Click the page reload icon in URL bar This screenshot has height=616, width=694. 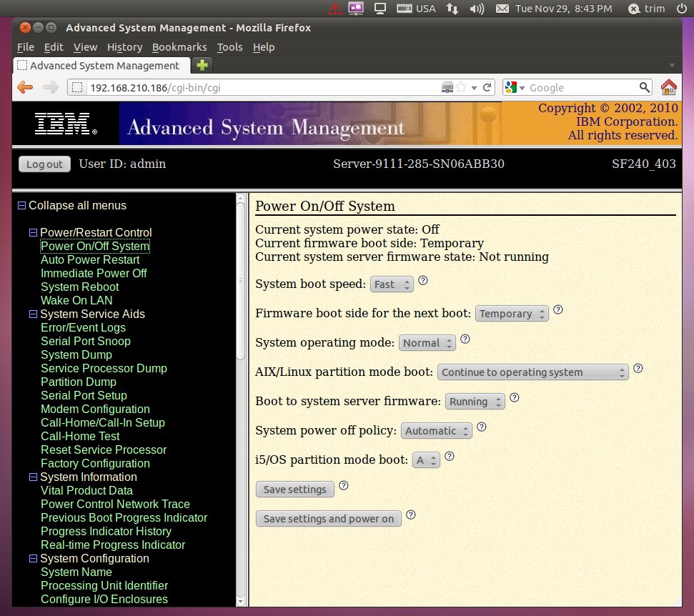487,87
